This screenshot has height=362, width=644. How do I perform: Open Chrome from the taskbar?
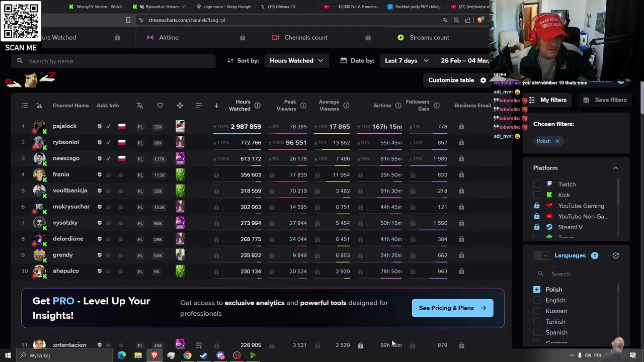tap(187, 355)
